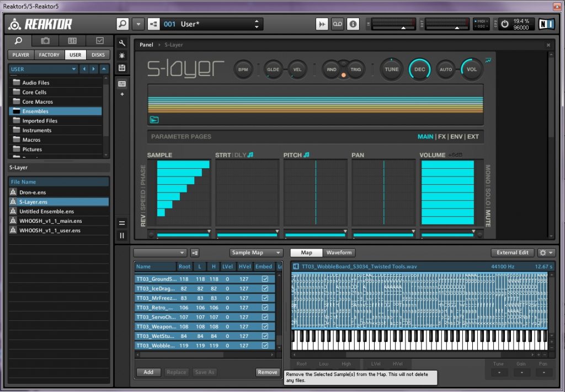Click the pause icon in side strip

pyautogui.click(x=122, y=235)
